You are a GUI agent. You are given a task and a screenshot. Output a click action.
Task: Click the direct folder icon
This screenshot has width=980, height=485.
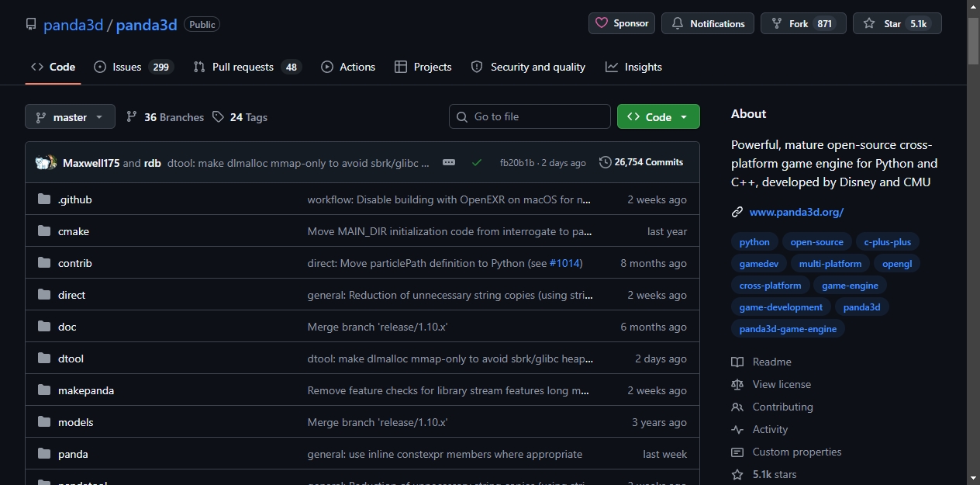pyautogui.click(x=44, y=295)
